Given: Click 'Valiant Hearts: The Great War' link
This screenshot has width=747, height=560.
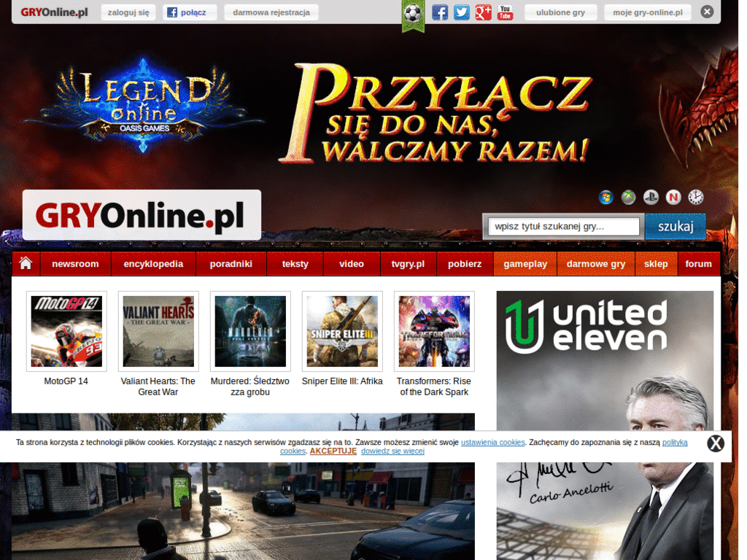Looking at the screenshot, I should click(158, 386).
